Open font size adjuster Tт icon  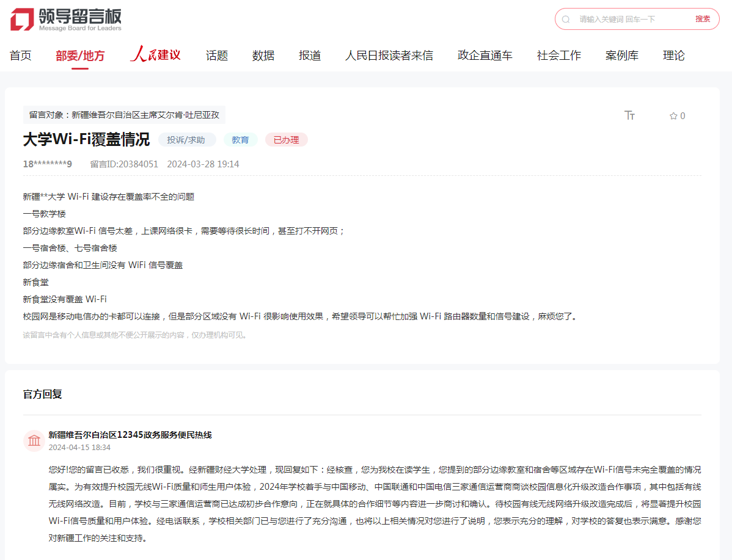pos(629,115)
